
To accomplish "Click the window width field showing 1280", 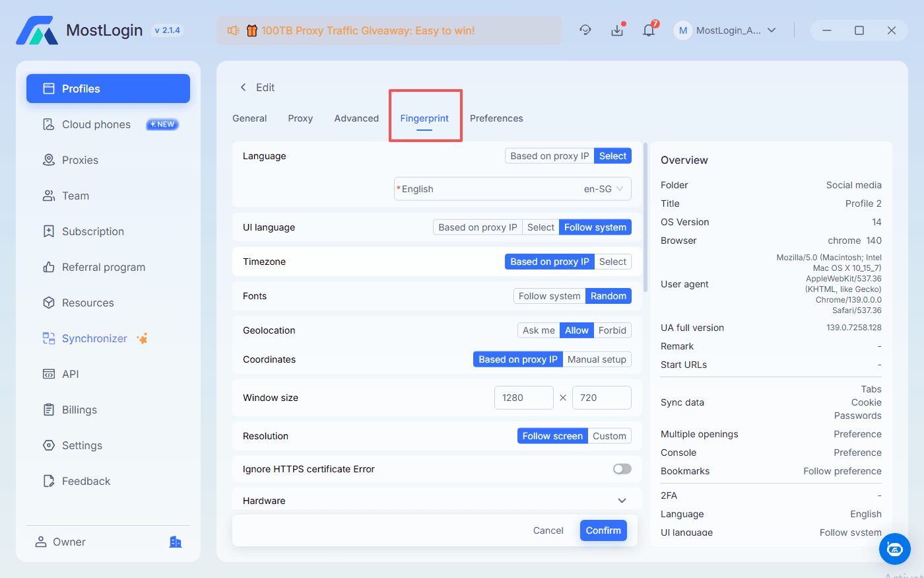I will (523, 398).
